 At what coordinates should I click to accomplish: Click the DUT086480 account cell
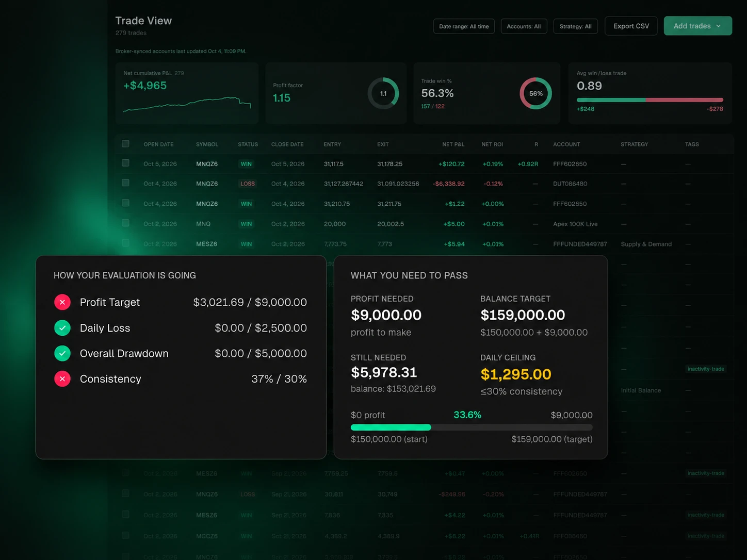pyautogui.click(x=570, y=184)
